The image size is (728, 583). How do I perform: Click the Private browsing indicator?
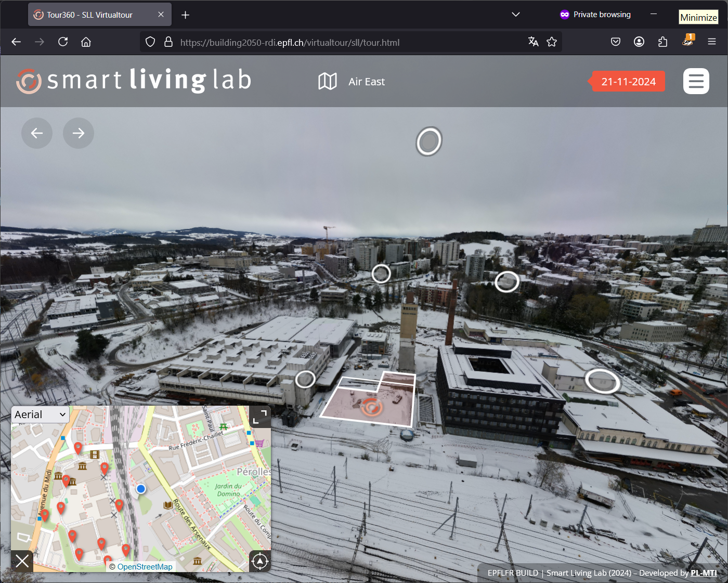click(x=595, y=15)
